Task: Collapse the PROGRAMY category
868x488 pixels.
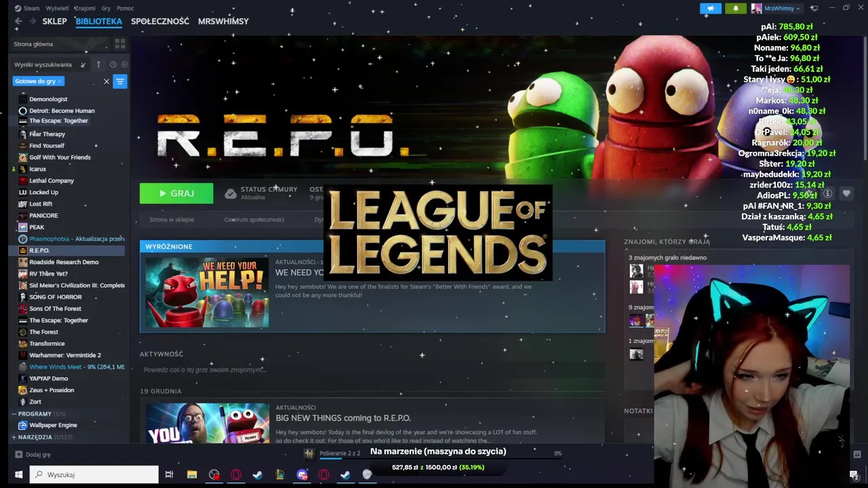Action: (x=14, y=413)
